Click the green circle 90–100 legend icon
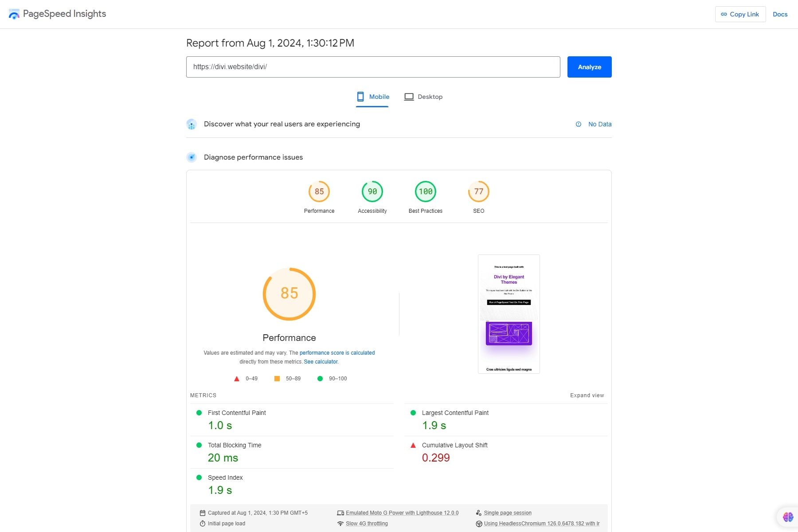Image resolution: width=798 pixels, height=532 pixels. tap(320, 379)
